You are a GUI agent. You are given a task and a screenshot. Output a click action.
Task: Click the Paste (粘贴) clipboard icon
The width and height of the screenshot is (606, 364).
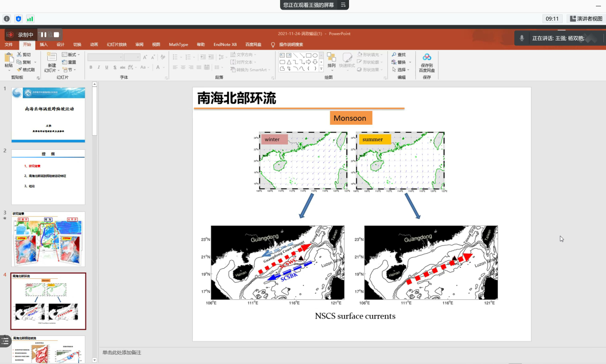click(x=8, y=58)
